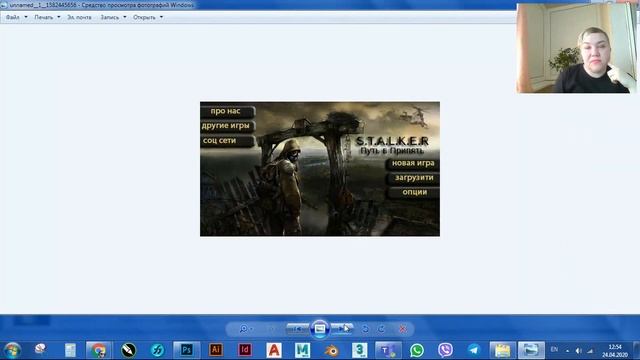
Task: Rotate photo counterclockwise
Action: click(x=365, y=329)
